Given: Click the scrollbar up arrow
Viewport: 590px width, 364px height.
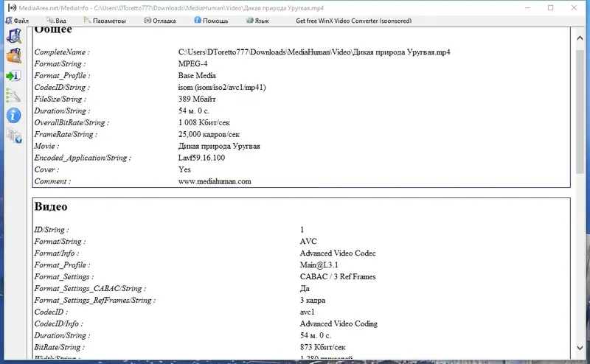Looking at the screenshot, I should (580, 38).
